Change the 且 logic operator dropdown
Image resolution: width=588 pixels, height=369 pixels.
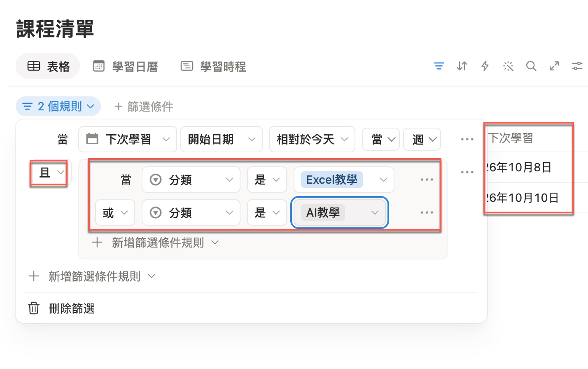[50, 172]
